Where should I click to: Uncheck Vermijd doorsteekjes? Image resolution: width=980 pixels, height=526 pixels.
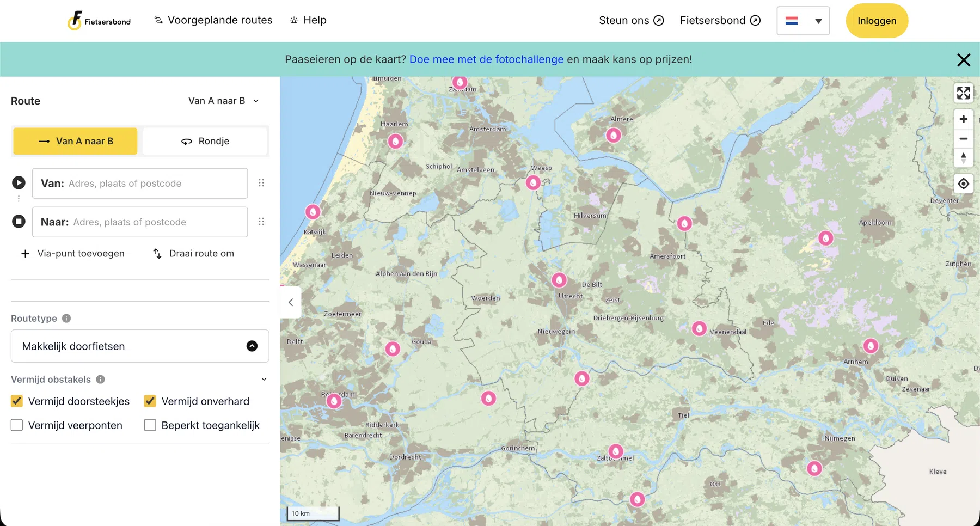(x=17, y=401)
